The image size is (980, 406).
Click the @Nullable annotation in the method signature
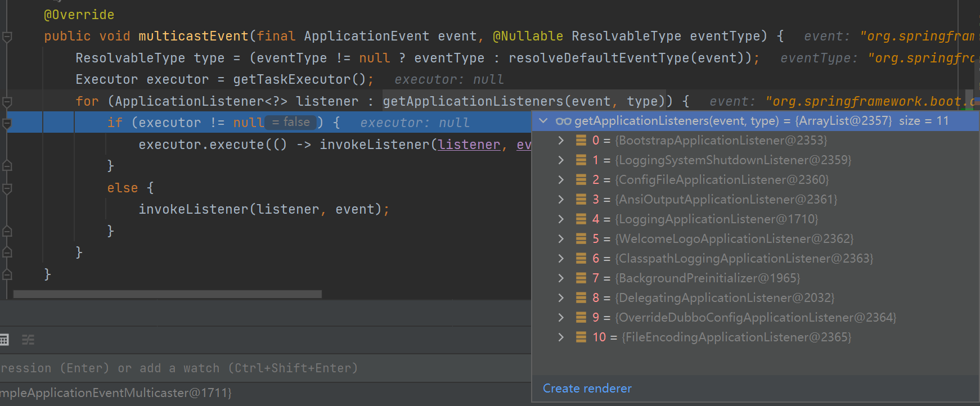tap(528, 37)
